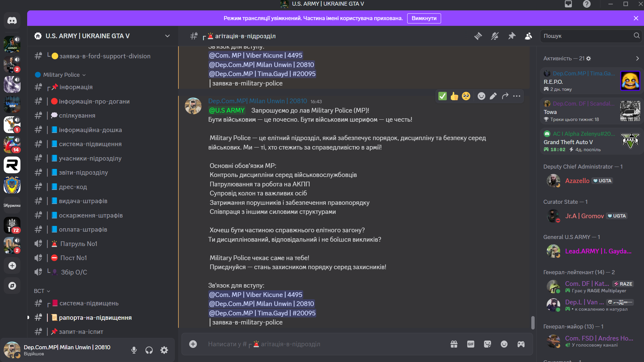Click the @U.S ARMY role mention
This screenshot has height=362, width=644.
(x=227, y=110)
